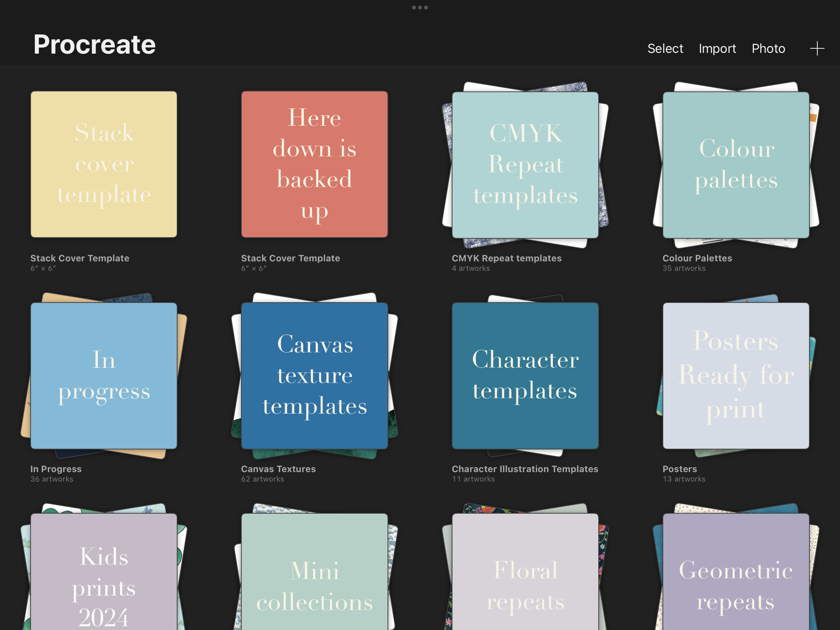Open the Mini collections stack
The height and width of the screenshot is (630, 840).
coord(314,571)
